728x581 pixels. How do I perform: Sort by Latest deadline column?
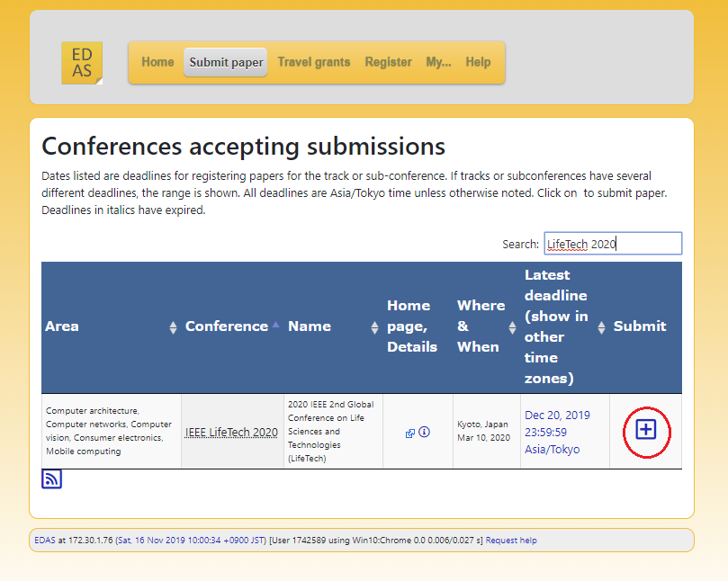(x=601, y=327)
